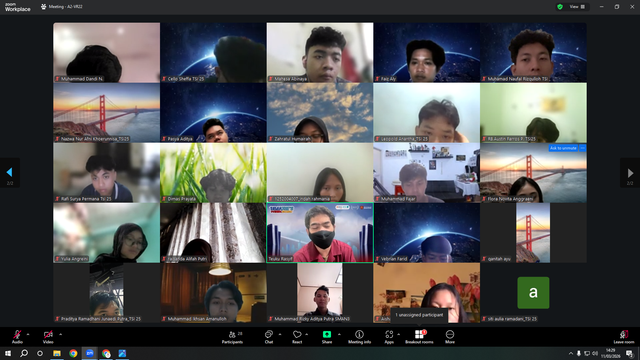The width and height of the screenshot is (640, 360).
Task: Click name label 'Cello Sheffa TSI 25'
Action: [186, 79]
